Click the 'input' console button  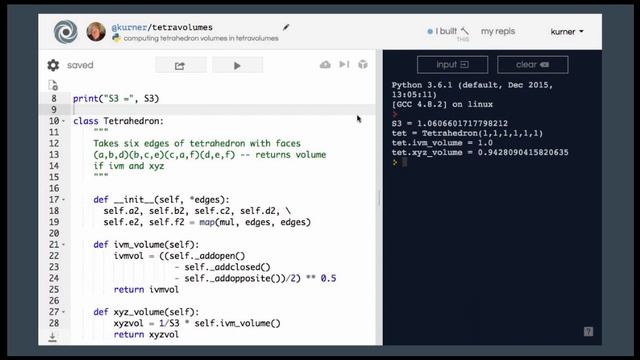pyautogui.click(x=452, y=64)
